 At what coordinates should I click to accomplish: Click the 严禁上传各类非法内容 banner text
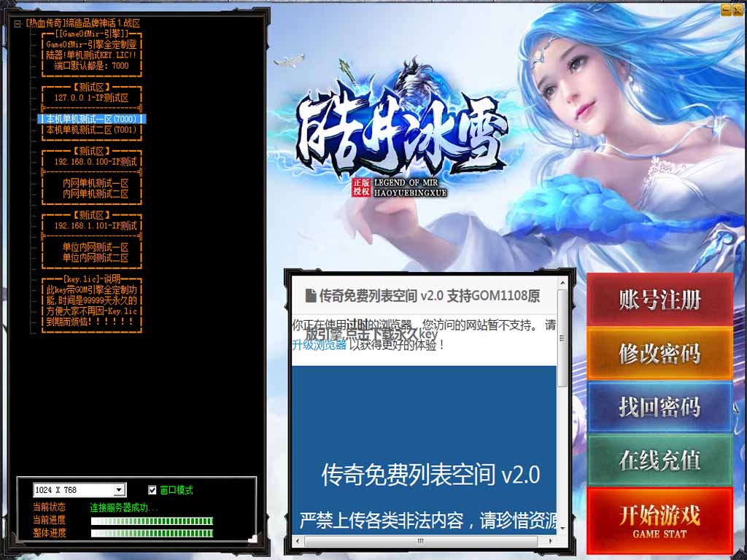coord(427,520)
